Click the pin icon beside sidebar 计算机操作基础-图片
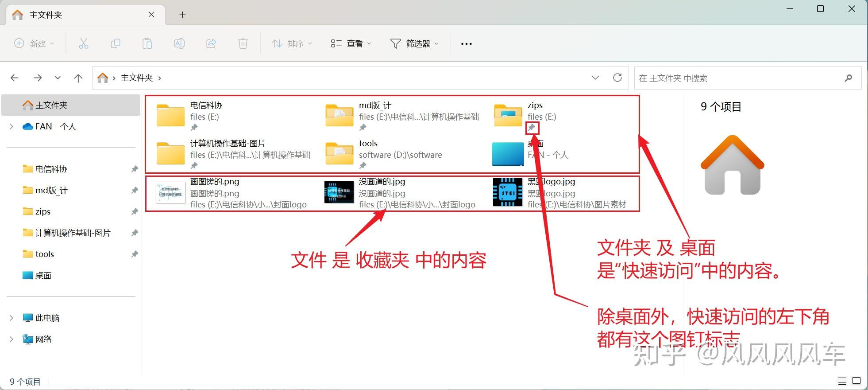 135,233
